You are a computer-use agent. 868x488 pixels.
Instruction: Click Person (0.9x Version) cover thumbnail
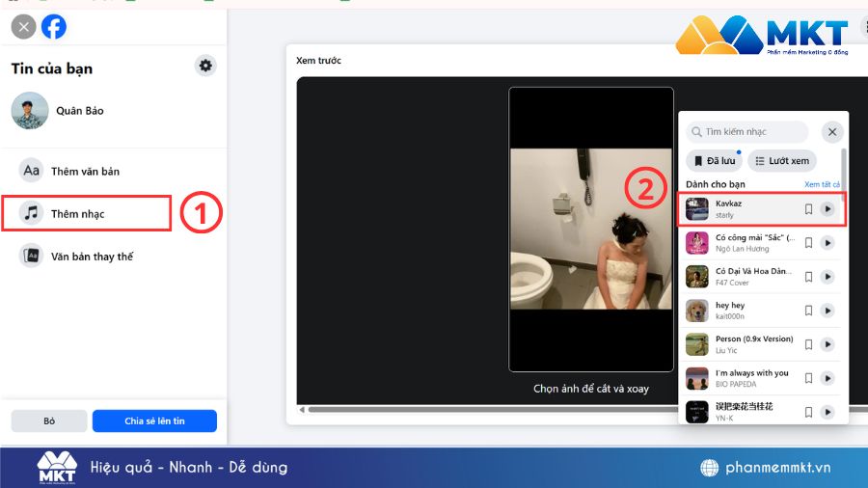(x=697, y=344)
